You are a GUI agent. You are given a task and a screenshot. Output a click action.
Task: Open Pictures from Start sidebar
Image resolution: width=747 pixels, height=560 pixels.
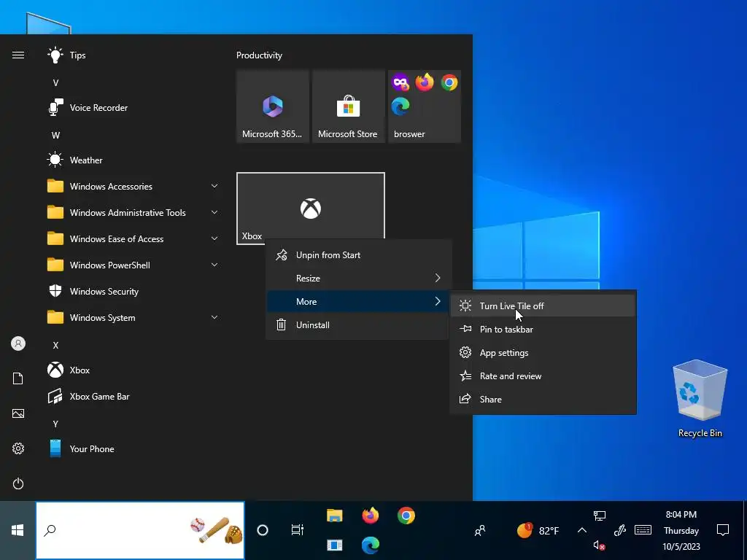click(x=18, y=413)
